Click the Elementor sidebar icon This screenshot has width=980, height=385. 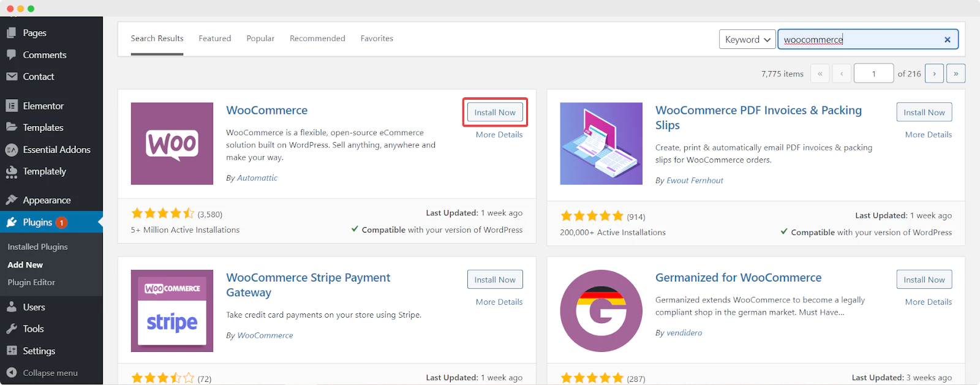click(12, 106)
